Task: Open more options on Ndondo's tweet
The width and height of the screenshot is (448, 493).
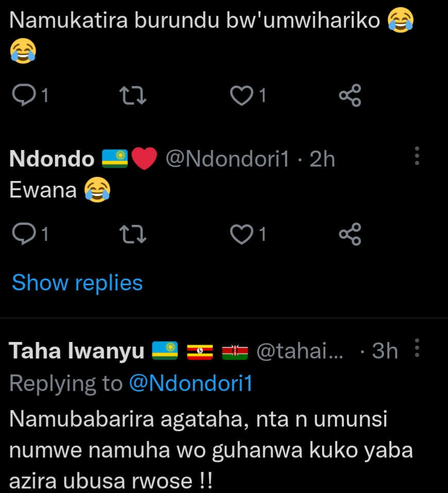Action: (x=417, y=156)
